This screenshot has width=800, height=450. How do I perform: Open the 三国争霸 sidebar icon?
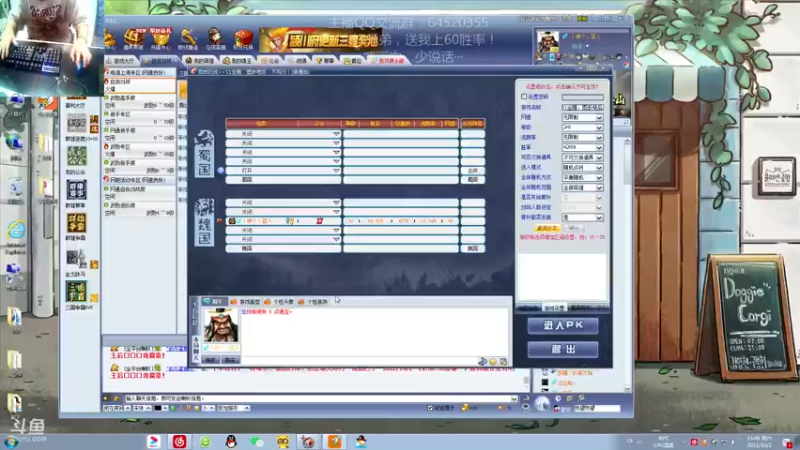click(77, 292)
